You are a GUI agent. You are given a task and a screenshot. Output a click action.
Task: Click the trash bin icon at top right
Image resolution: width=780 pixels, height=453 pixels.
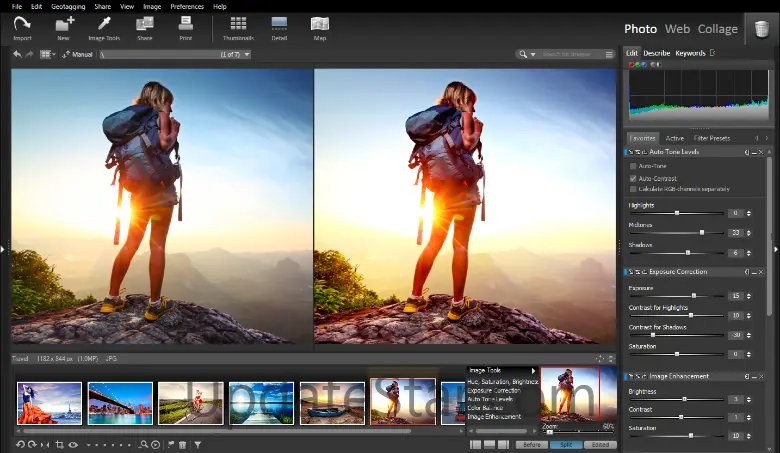pyautogui.click(x=762, y=28)
